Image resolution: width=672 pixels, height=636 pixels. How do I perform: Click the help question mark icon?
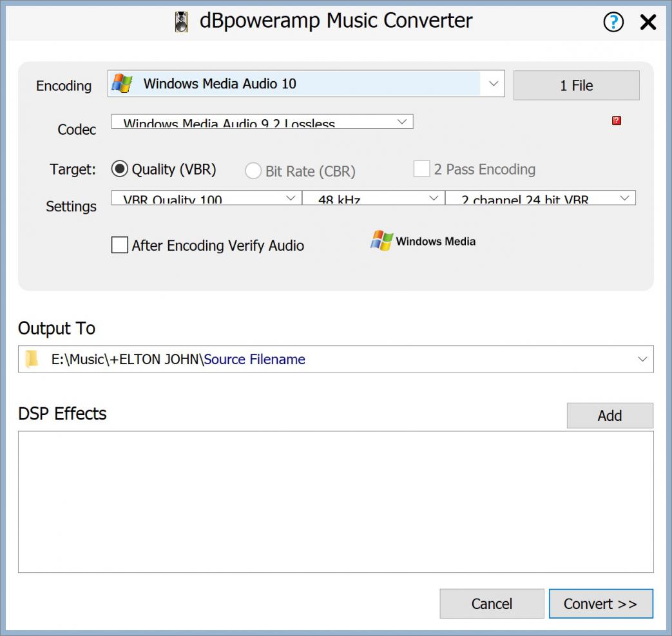[613, 23]
